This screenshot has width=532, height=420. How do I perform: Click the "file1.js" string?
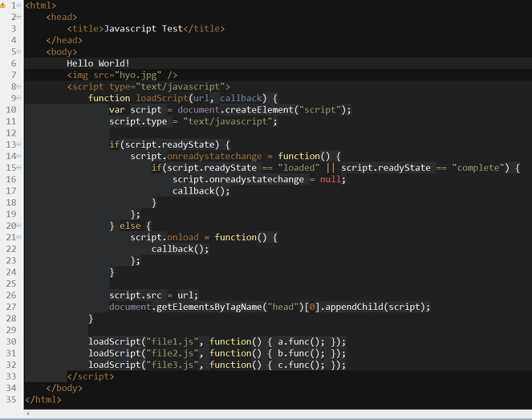pyautogui.click(x=173, y=341)
